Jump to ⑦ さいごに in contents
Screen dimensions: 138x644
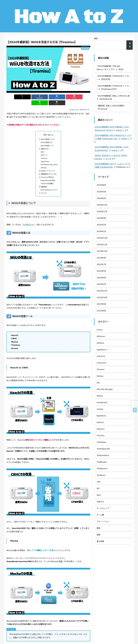pos(43,193)
